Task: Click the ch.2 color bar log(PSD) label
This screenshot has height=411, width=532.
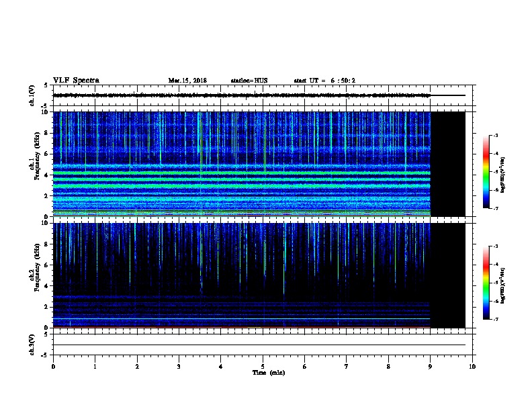Action: tap(503, 285)
